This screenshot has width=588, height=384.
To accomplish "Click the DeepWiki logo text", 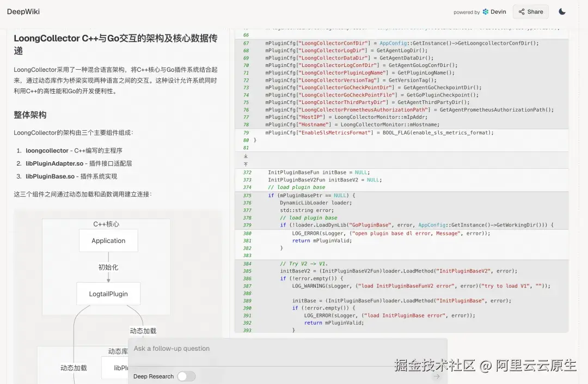I will click(x=23, y=11).
